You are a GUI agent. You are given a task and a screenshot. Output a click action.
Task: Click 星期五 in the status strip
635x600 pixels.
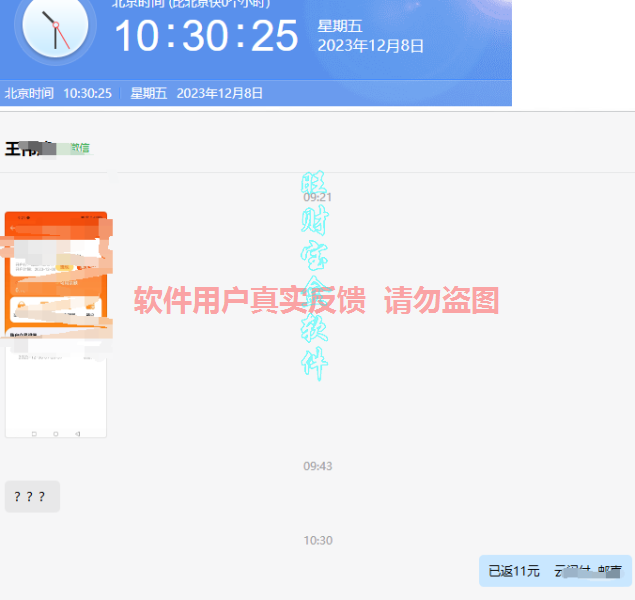coord(148,93)
